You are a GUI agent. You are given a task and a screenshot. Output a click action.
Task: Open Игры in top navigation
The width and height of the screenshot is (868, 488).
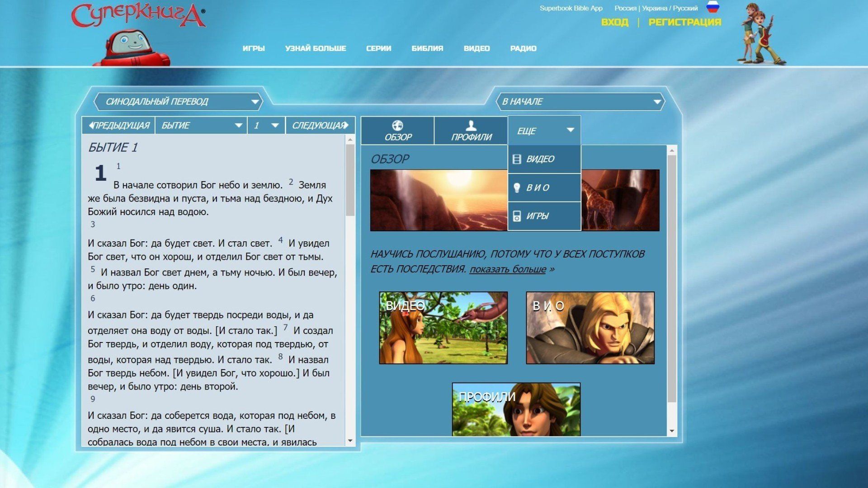[254, 48]
